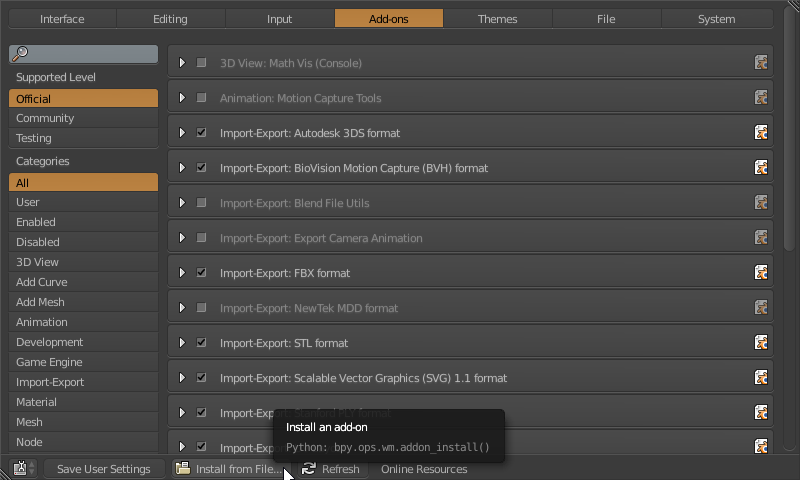Switch to the Interface tab

click(62, 19)
